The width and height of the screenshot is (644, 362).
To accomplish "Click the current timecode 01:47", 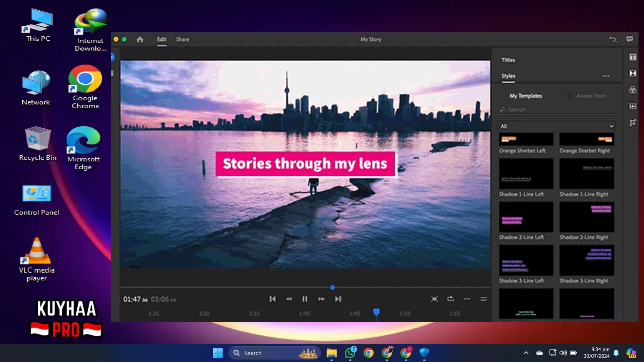I will coord(135,299).
